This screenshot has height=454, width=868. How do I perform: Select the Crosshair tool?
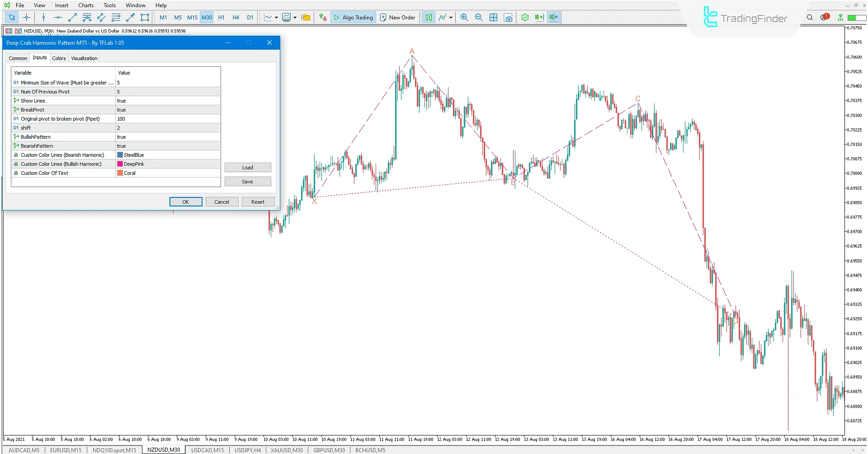point(27,17)
